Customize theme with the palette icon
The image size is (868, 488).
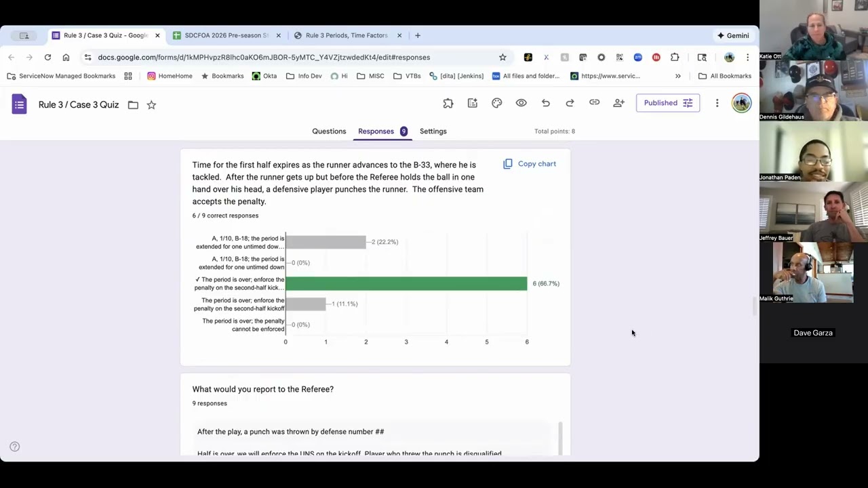point(497,103)
